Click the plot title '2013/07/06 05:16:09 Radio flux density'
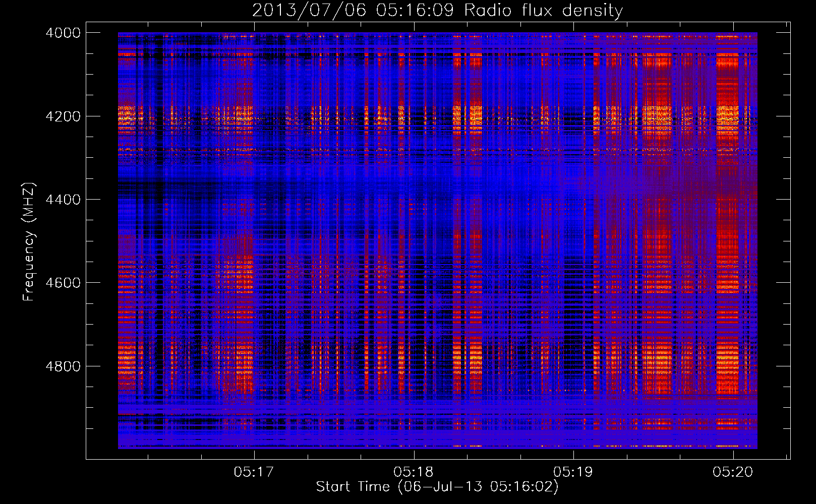 (438, 10)
